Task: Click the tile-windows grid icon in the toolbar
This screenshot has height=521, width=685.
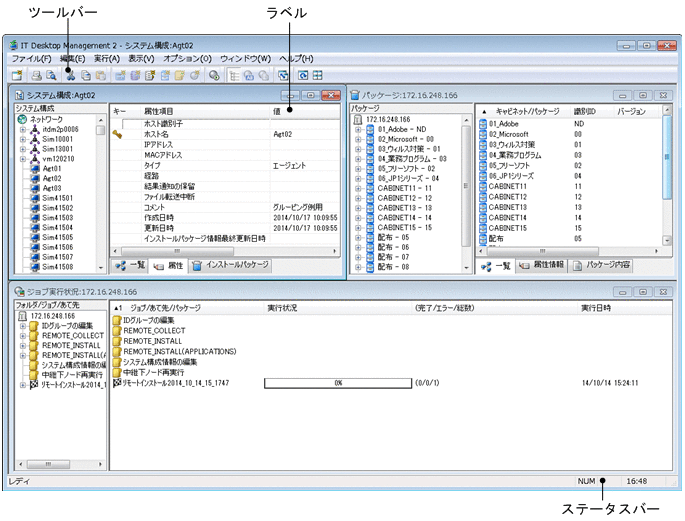Action: (x=318, y=76)
